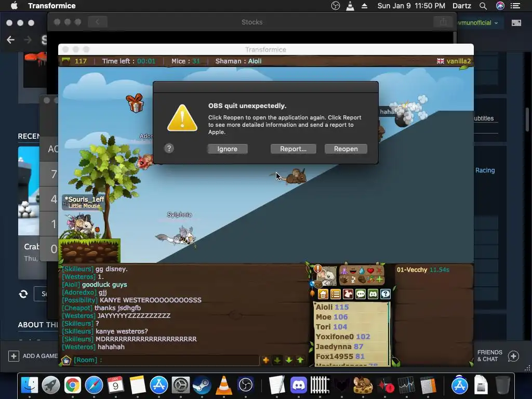Select the clap hands emote

click(344, 280)
